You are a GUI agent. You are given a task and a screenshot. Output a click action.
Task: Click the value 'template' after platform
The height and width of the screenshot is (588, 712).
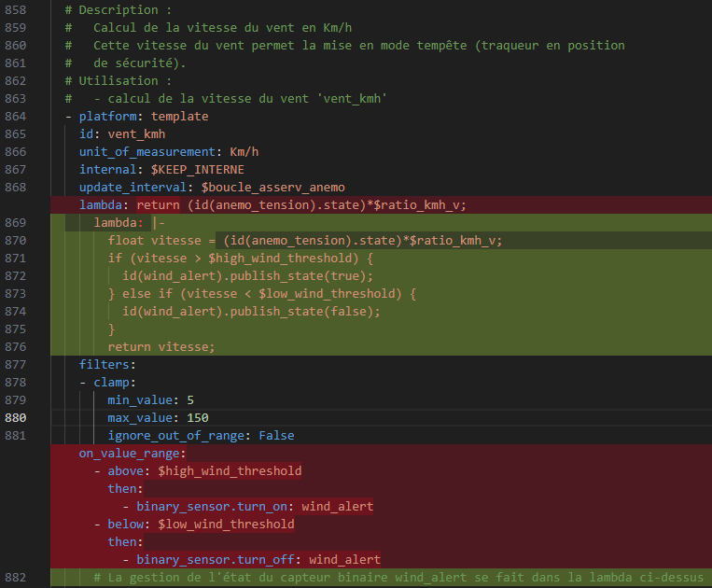[180, 117]
